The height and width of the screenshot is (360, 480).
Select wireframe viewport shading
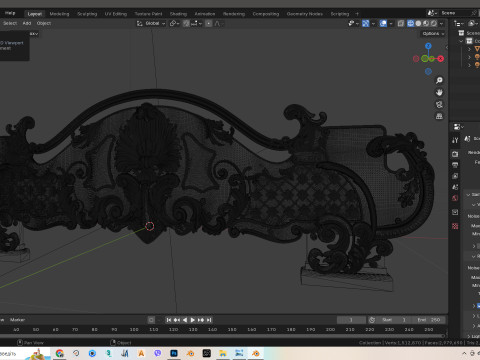(x=411, y=23)
